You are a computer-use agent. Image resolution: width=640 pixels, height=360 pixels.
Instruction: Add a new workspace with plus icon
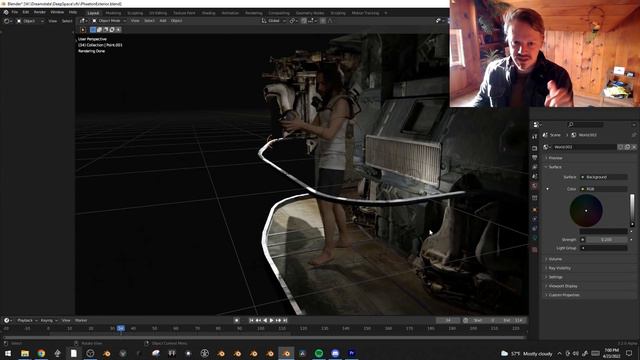click(386, 13)
